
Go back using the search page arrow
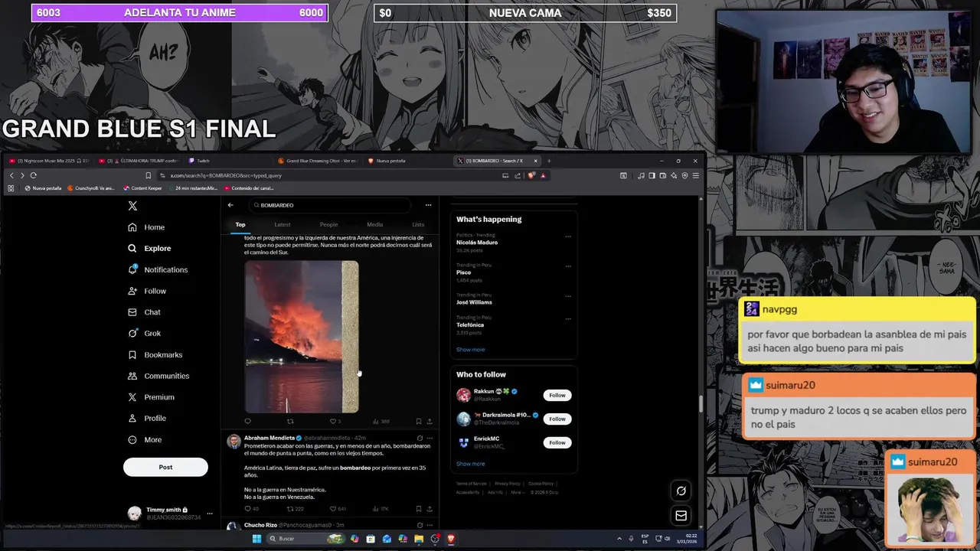[230, 205]
